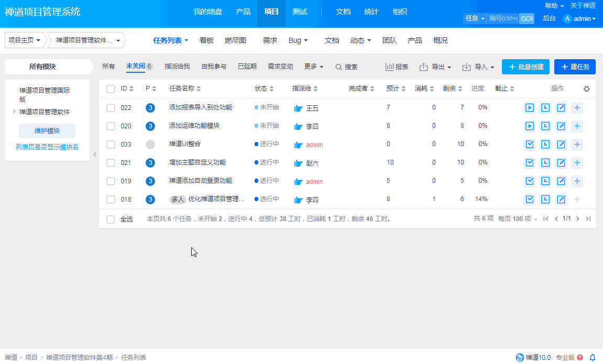
Task: Click the ID search input field
Action: [503, 18]
